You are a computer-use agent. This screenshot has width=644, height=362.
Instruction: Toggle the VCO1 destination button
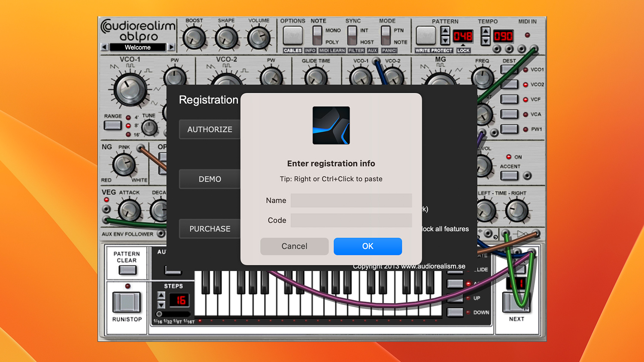[509, 70]
